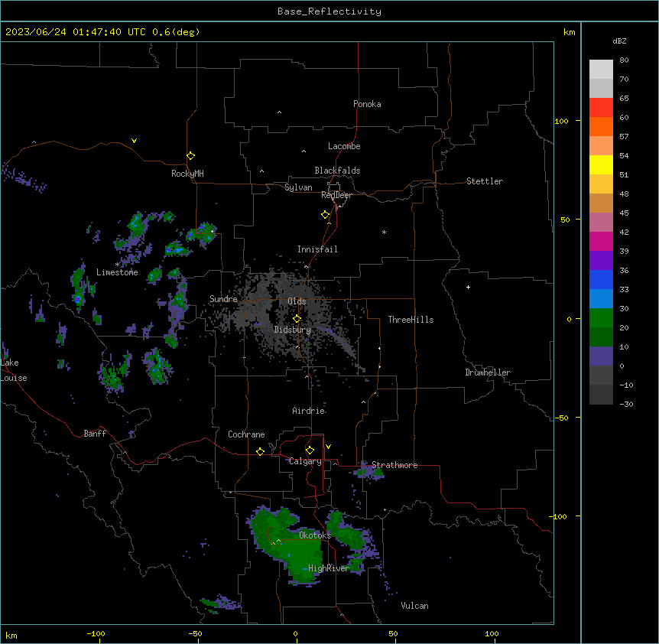Screen dimensions: 659x644
Task: Click the white plus marker west of Drumheller
Action: [468, 287]
